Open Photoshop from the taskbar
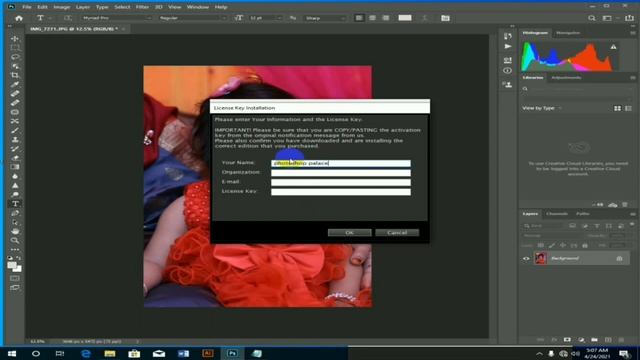The width and height of the screenshot is (640, 360). 232,353
